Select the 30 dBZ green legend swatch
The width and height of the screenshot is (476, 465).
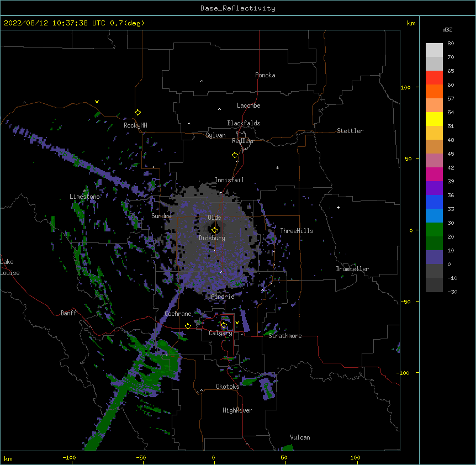coord(434,230)
